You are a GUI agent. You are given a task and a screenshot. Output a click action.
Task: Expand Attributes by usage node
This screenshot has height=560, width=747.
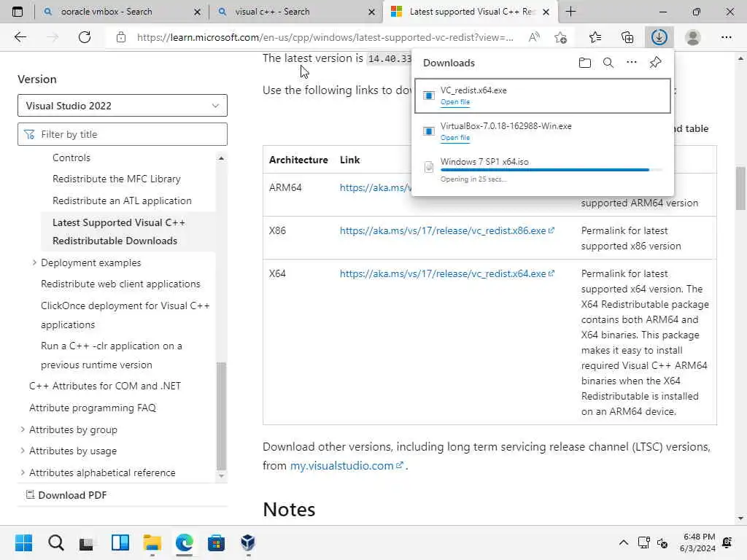coord(23,451)
